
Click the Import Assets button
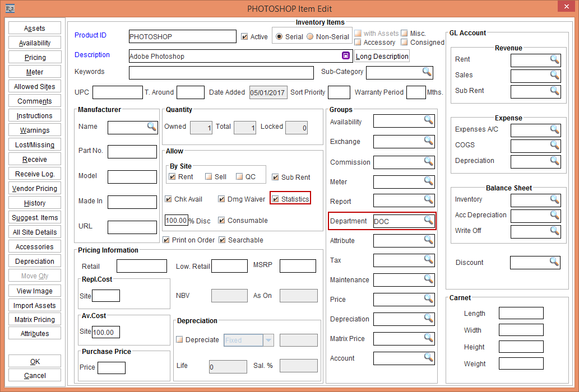pos(35,305)
